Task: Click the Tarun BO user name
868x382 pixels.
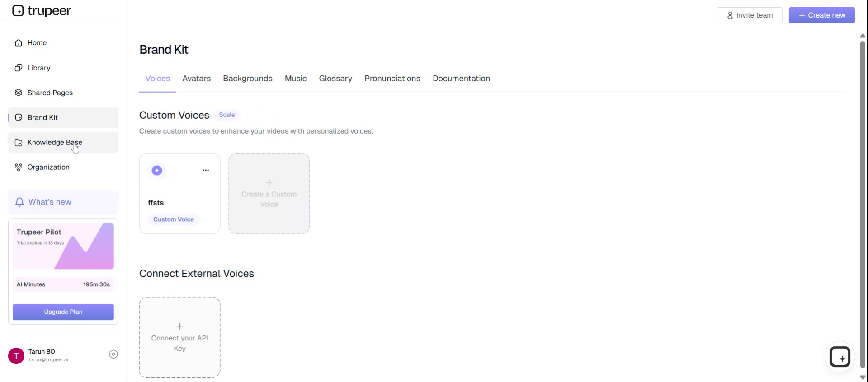Action: pyautogui.click(x=42, y=351)
